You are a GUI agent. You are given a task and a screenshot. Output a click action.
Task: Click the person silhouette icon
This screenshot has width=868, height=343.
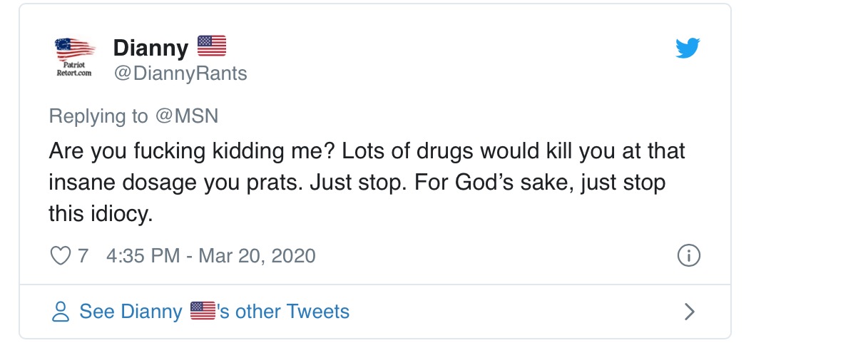pos(61,312)
